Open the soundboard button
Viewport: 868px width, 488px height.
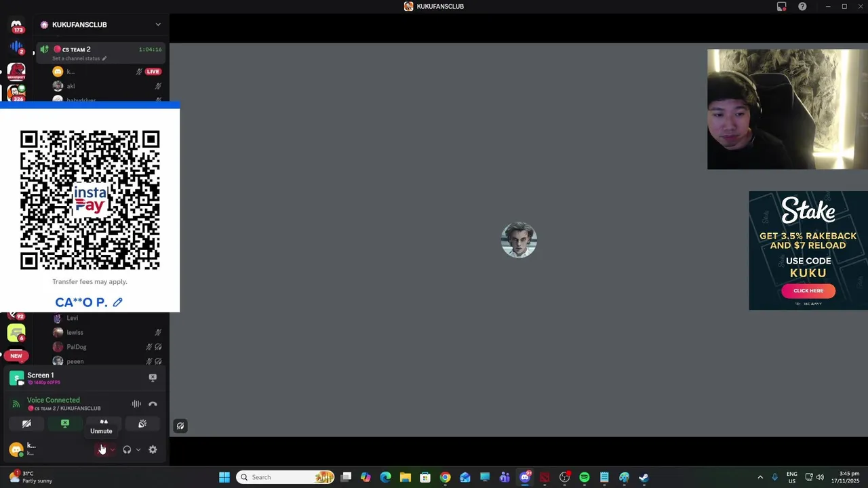tap(142, 424)
